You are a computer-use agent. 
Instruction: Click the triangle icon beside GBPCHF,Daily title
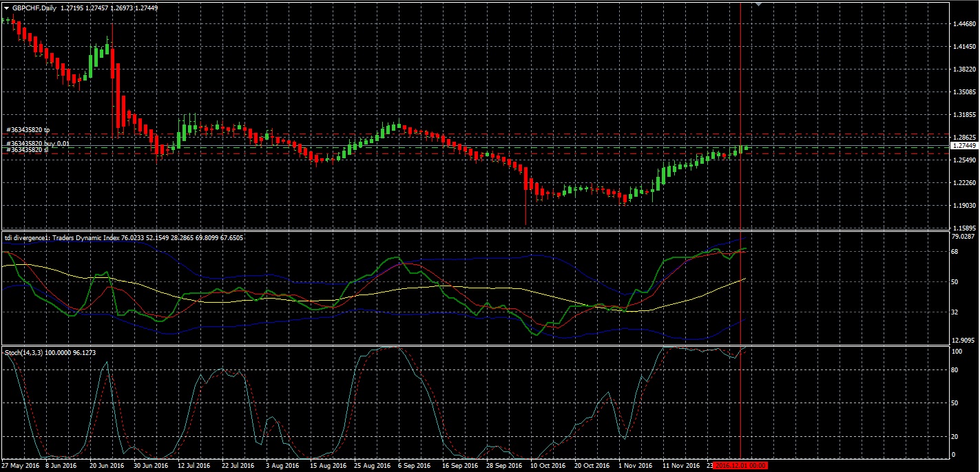point(6,7)
